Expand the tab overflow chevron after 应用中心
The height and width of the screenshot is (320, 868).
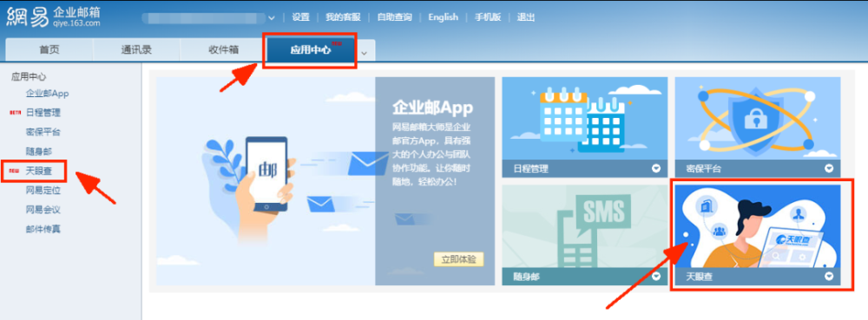point(365,53)
